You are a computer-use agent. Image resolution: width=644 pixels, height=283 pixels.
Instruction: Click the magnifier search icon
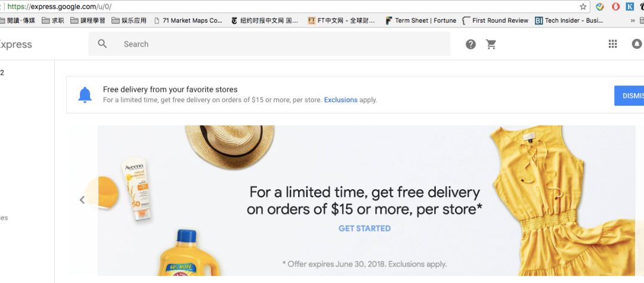(x=103, y=44)
